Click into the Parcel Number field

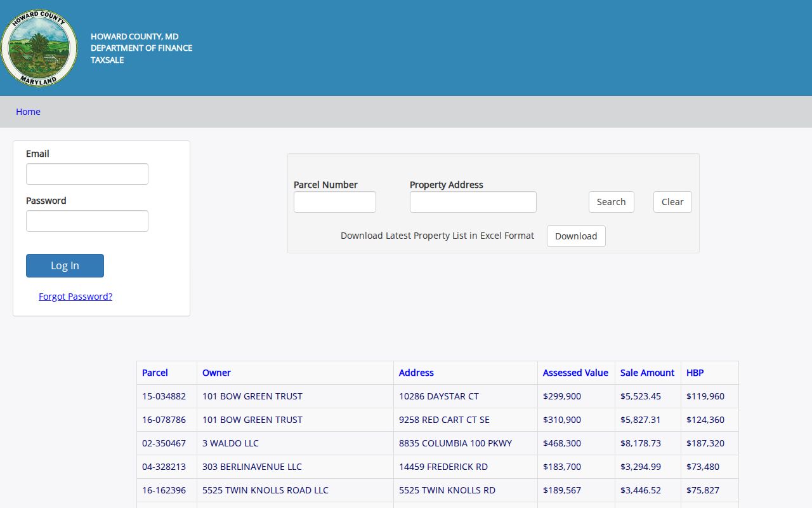click(x=335, y=202)
